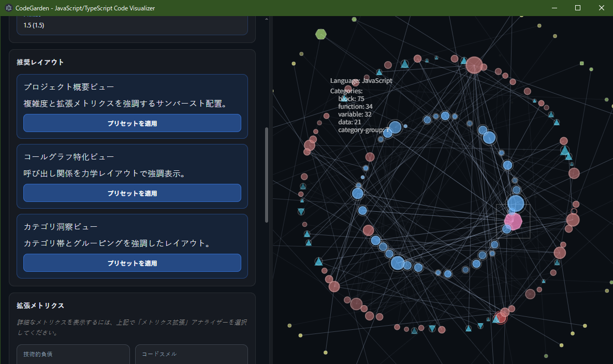
Task: Click the Language: JavaScript info label
Action: coord(361,81)
